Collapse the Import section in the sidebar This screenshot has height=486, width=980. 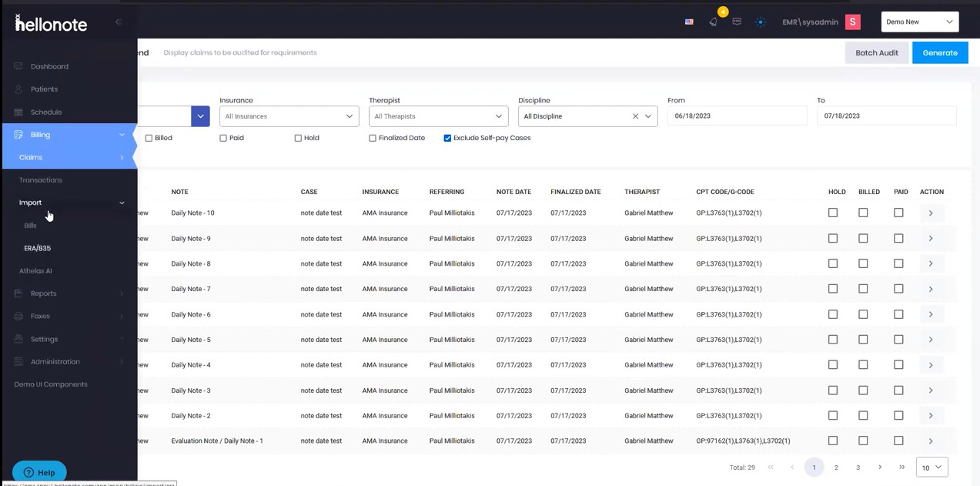122,202
